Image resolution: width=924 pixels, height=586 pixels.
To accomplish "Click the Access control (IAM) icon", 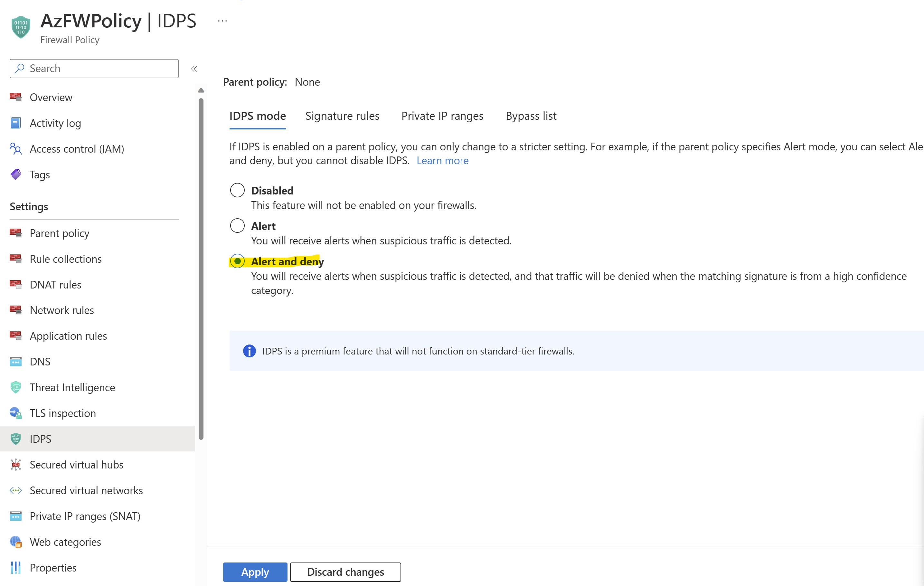I will tap(16, 149).
